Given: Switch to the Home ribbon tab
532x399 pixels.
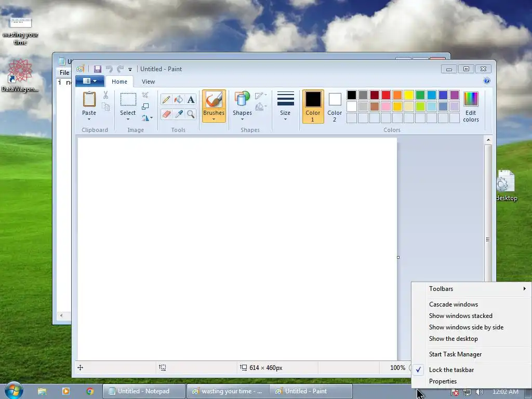Looking at the screenshot, I should point(119,82).
